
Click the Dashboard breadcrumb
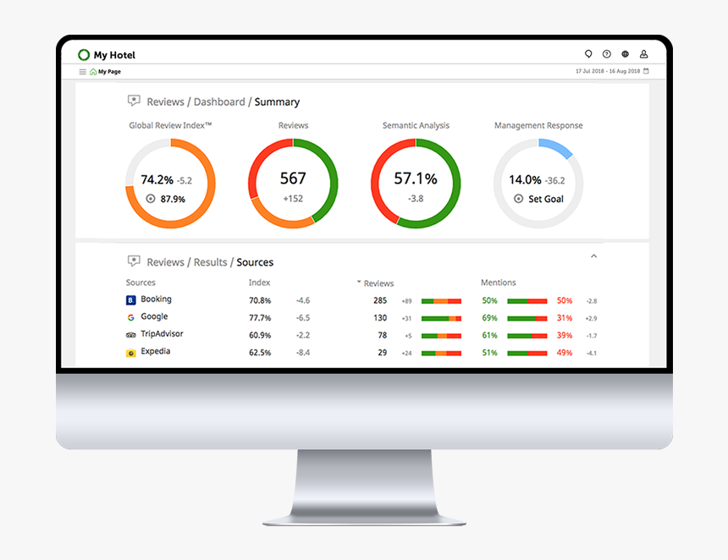tap(219, 102)
